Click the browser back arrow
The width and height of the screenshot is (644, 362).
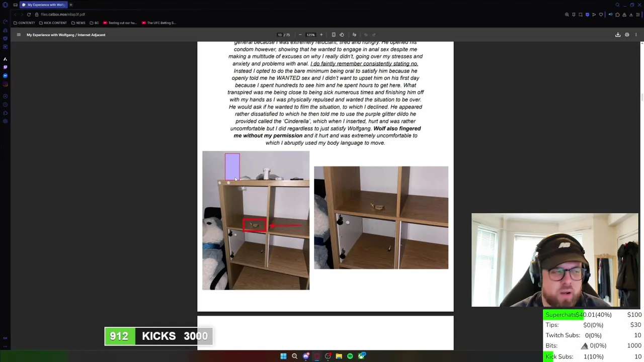[15, 14]
